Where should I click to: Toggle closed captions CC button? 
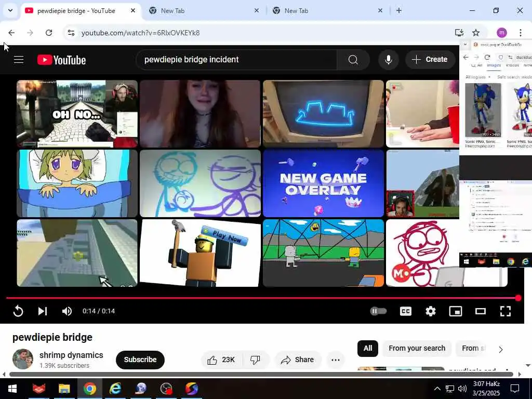click(x=405, y=311)
